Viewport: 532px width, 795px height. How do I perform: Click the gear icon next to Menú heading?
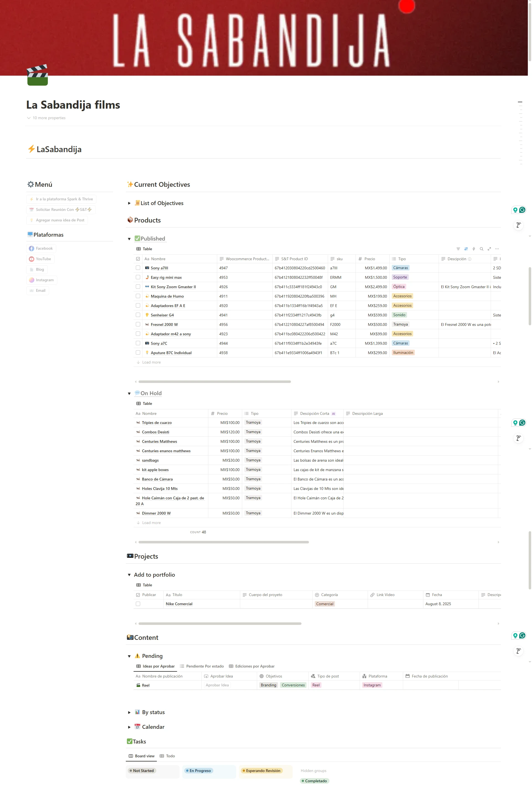pyautogui.click(x=30, y=184)
